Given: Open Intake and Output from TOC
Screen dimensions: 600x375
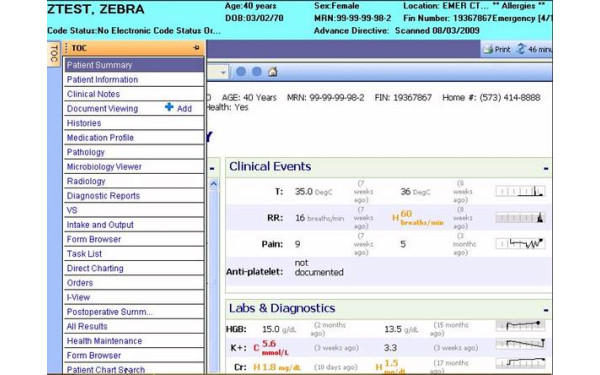Looking at the screenshot, I should 134,225.
